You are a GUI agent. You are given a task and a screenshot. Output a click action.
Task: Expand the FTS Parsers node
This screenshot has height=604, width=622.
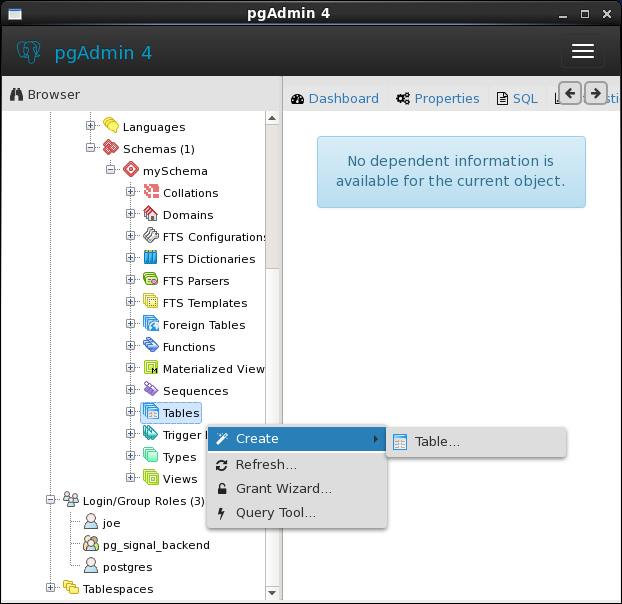coord(131,280)
